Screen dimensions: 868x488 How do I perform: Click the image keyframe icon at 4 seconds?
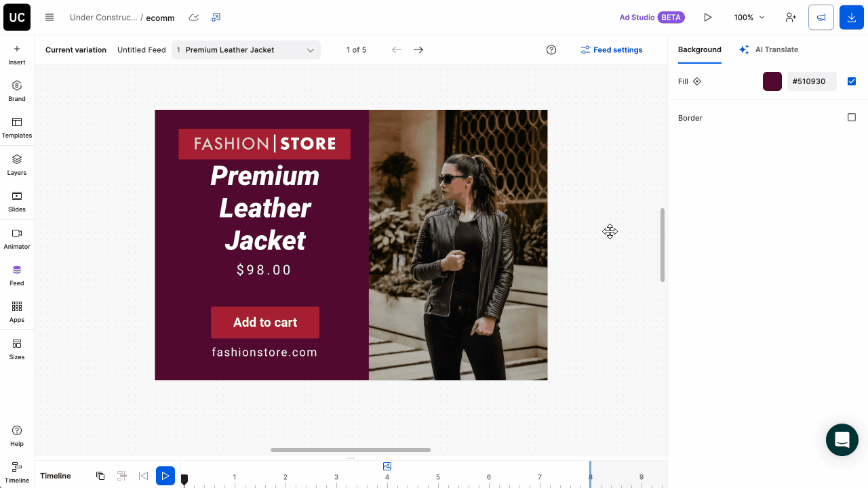click(387, 466)
